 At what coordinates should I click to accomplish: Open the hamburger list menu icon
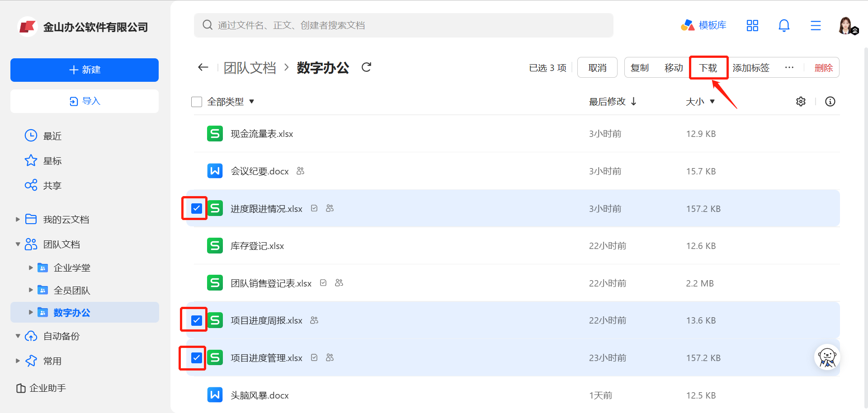click(x=816, y=26)
